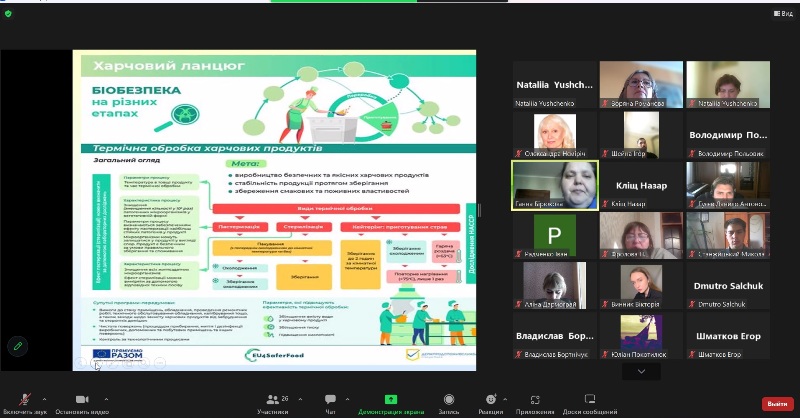Click muted mic icon on Радченко Іван tile
Viewport: 800px width, 418px height.
coord(518,254)
